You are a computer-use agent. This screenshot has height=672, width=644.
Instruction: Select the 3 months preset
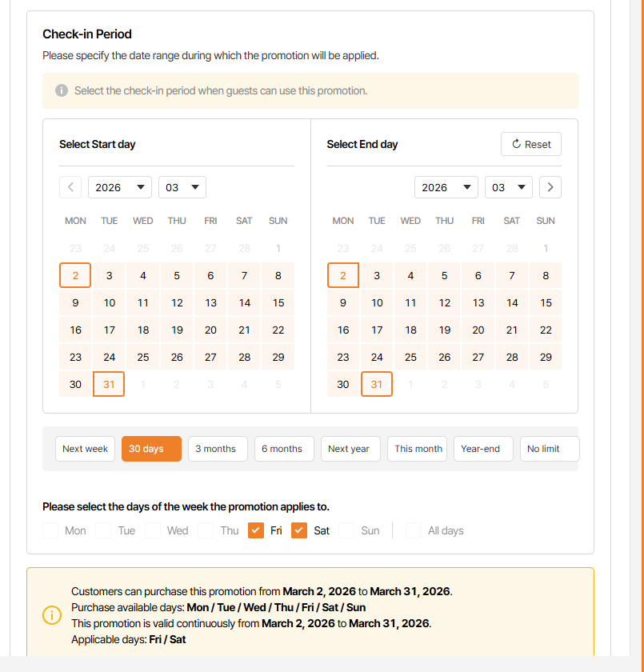click(218, 449)
